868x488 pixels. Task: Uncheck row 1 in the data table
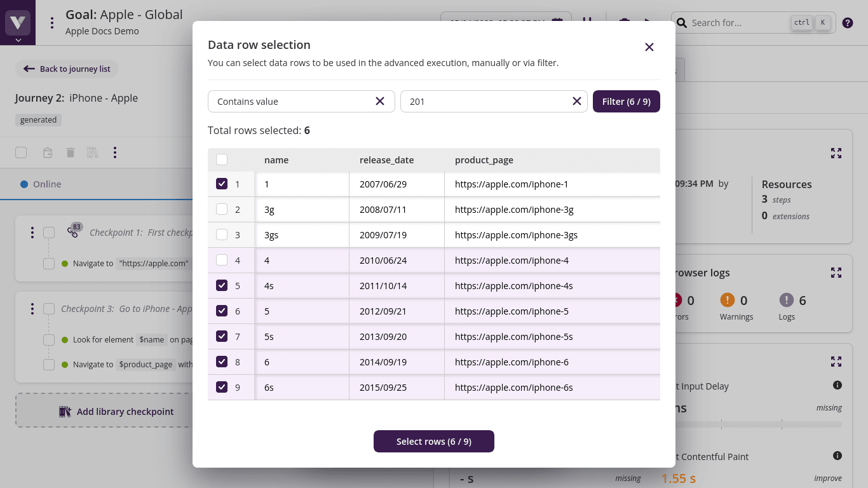222,184
